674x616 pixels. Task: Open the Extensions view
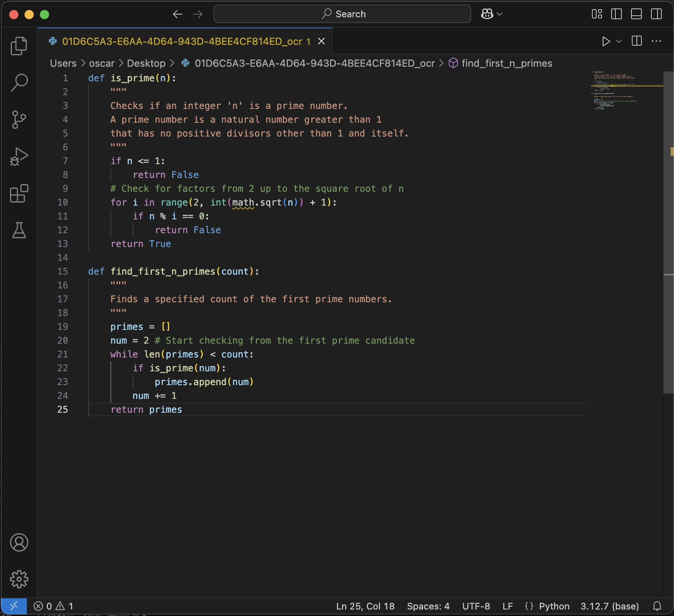pyautogui.click(x=19, y=194)
